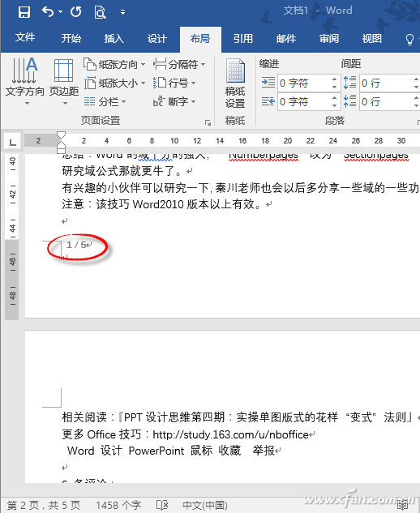This screenshot has height=513, width=420.
Task: Open 分隔符 (Breaks) dropdown
Action: [x=179, y=65]
